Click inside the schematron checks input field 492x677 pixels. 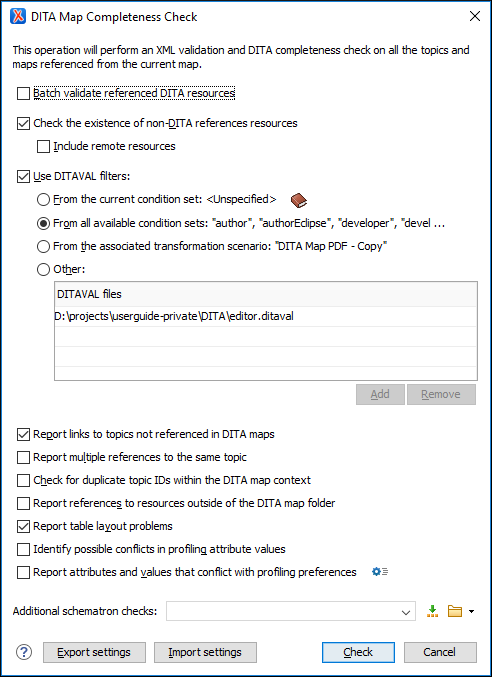283,611
